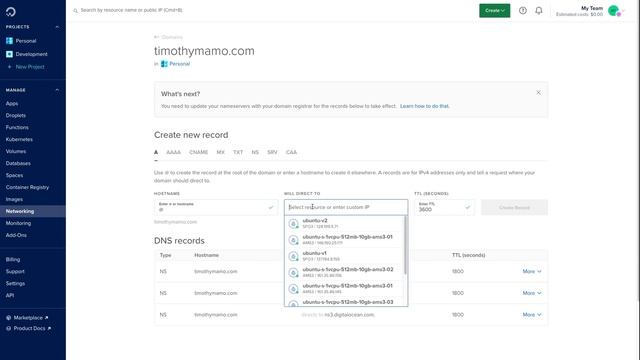The height and width of the screenshot is (360, 640).
Task: Switch to the MX record tab
Action: (220, 152)
